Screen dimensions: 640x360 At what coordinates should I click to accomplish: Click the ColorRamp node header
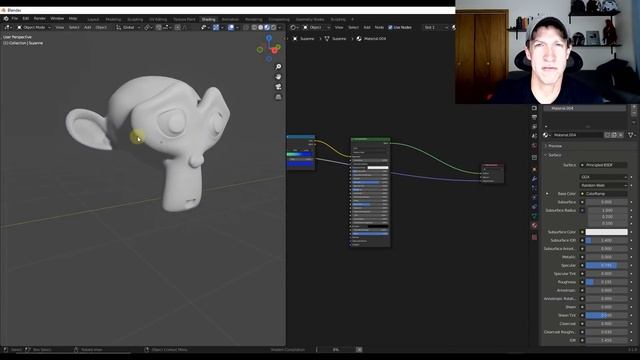click(301, 137)
